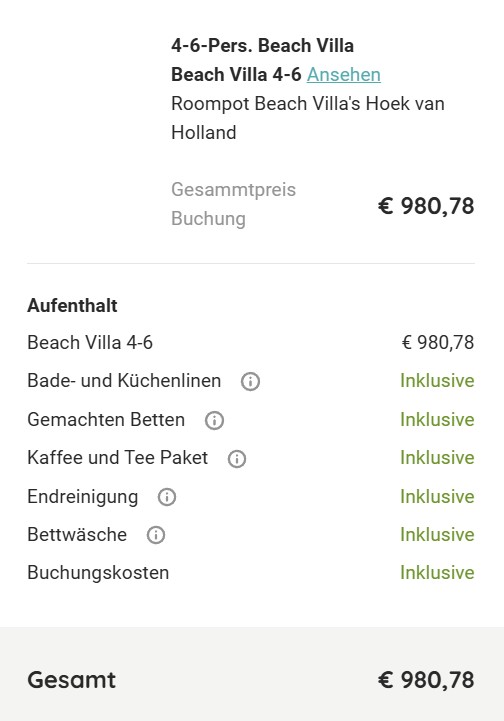Click Inklusive next to Gemachten Betten
504x721 pixels.
coord(437,419)
